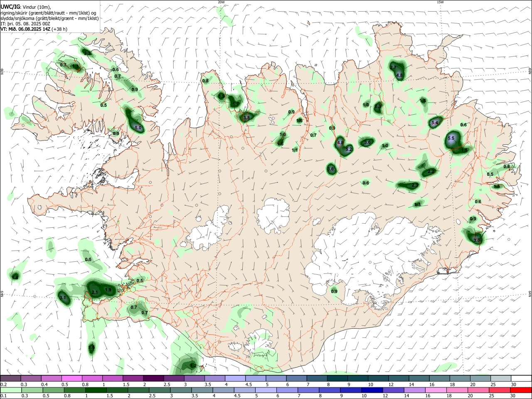Click the 'IT: þri. 05. 08. 2025 00Z' line
The height and width of the screenshot is (399, 532).
[26, 24]
